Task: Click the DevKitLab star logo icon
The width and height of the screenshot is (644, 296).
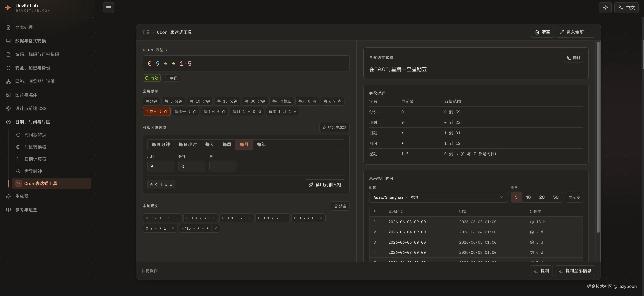Action: (x=8, y=7)
